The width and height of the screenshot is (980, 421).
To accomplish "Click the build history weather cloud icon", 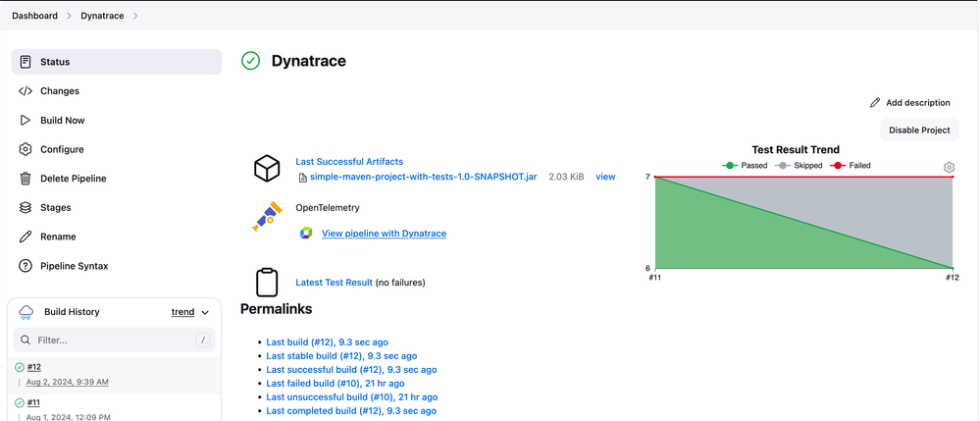I will 26,312.
